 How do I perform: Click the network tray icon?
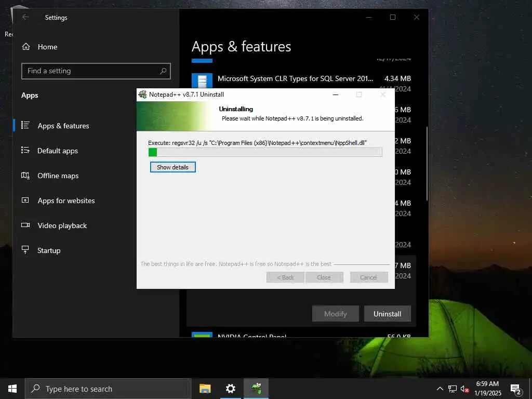coord(453,389)
